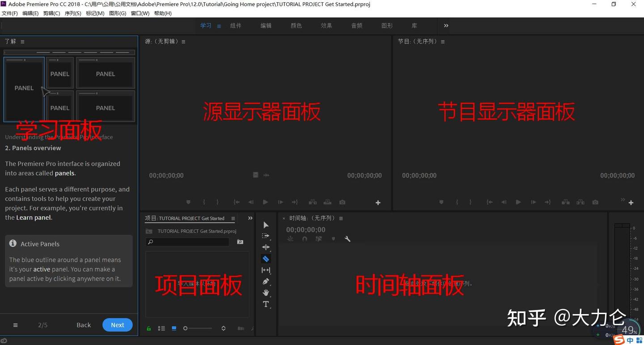Open Learn panel menu
Image resolution: width=644 pixels, height=345 pixels.
[x=22, y=42]
